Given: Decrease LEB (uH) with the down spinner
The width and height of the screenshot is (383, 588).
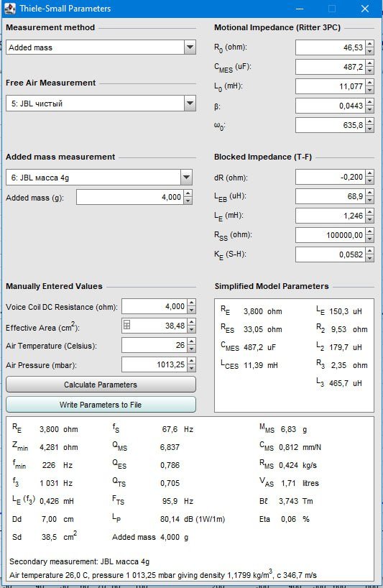Looking at the screenshot, I should point(370,201).
